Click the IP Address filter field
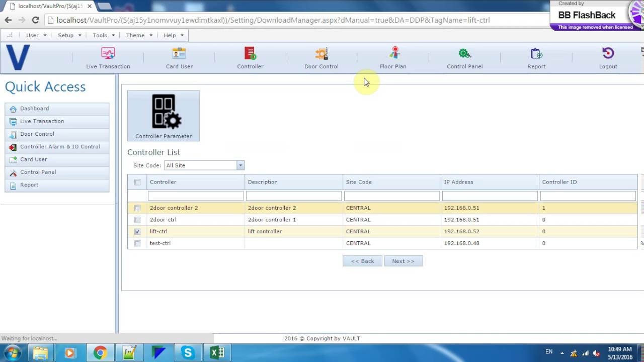The image size is (644, 362). [x=490, y=196]
